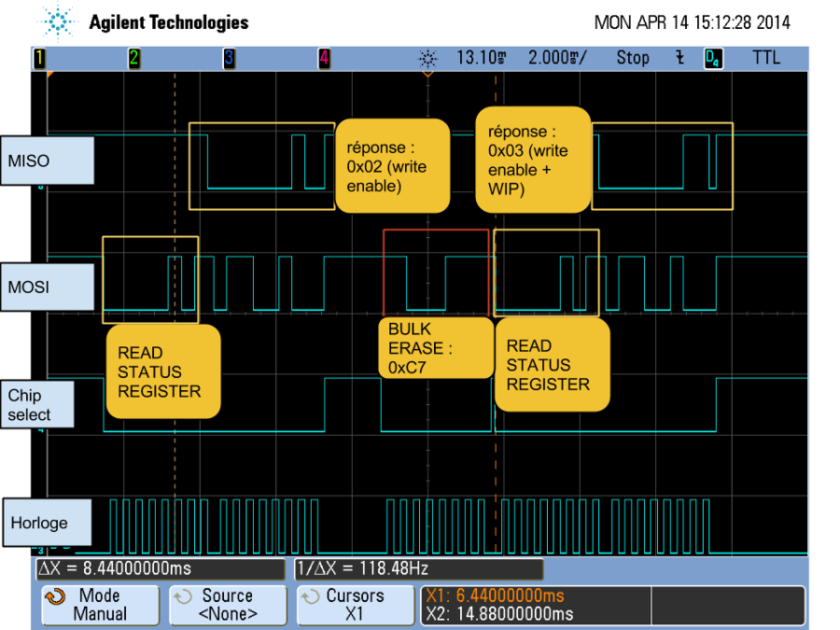Click the 13.10ms delay value

(x=481, y=58)
